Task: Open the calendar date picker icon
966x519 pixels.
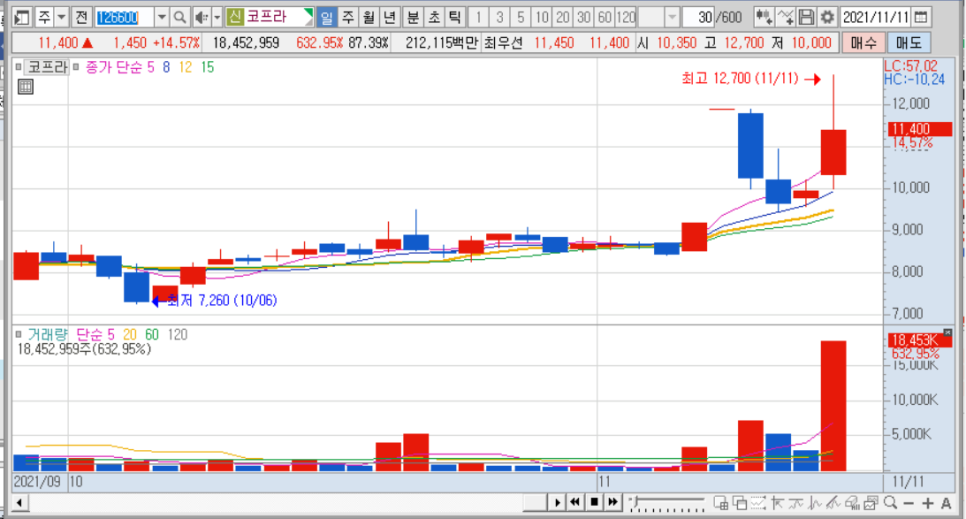Action: pyautogui.click(x=920, y=17)
